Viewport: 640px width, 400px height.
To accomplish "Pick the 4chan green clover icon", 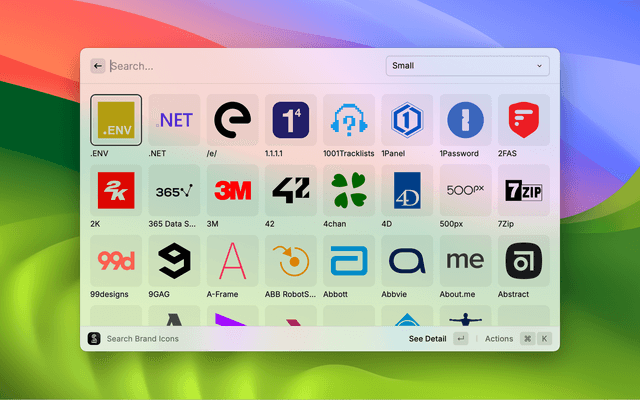I will click(x=349, y=190).
